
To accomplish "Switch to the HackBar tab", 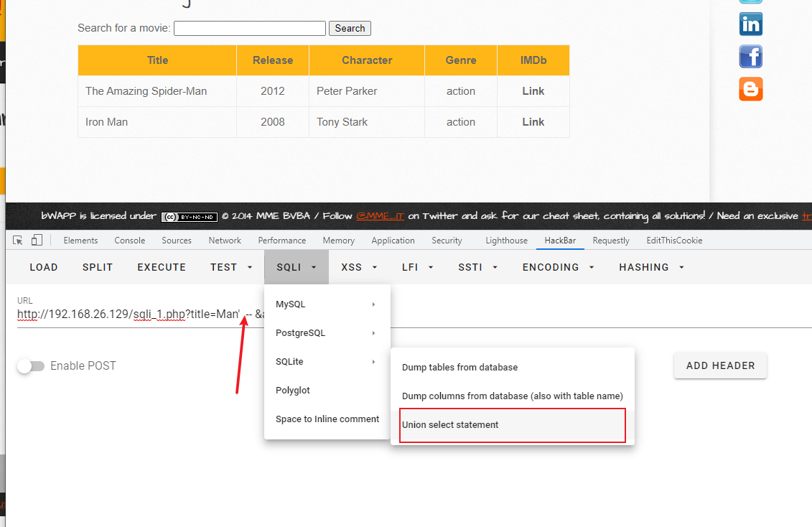I will click(560, 241).
